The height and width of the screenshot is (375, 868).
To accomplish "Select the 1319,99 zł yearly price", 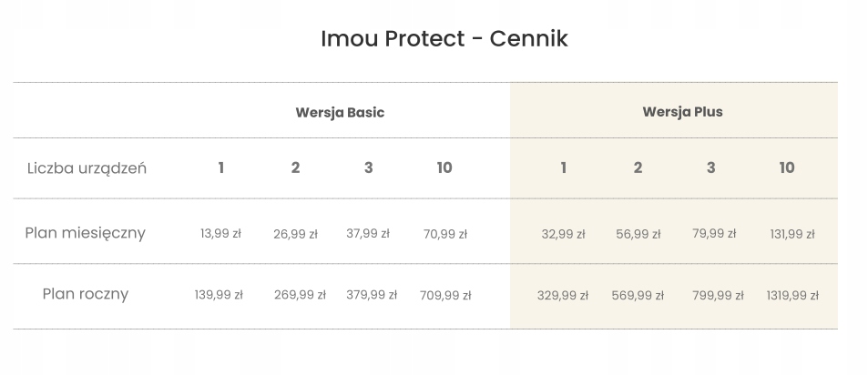I will coord(792,296).
